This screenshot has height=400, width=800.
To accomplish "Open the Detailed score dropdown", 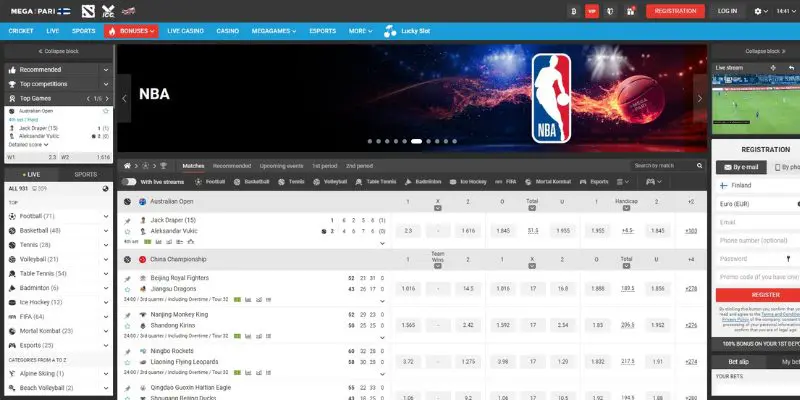I will tap(29, 145).
